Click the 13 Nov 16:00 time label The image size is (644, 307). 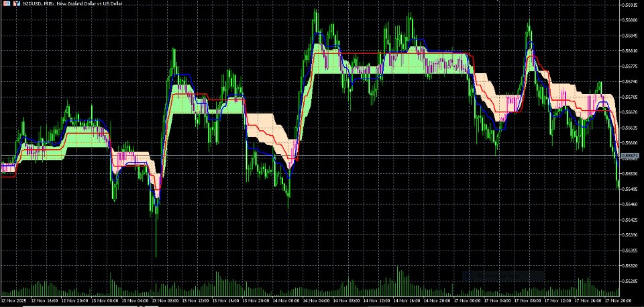227,300
